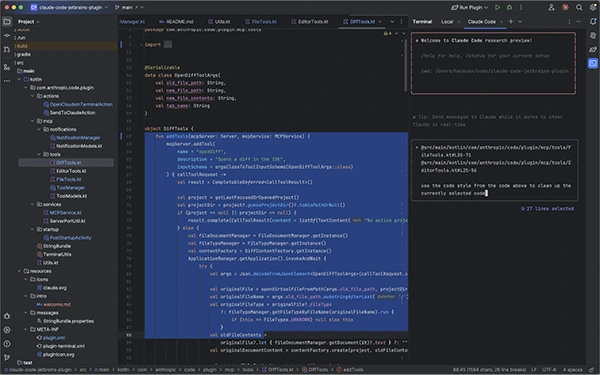Click the orange Claude spark icon in top toolbar
Screen dimensions: 600x375
coord(565,7)
